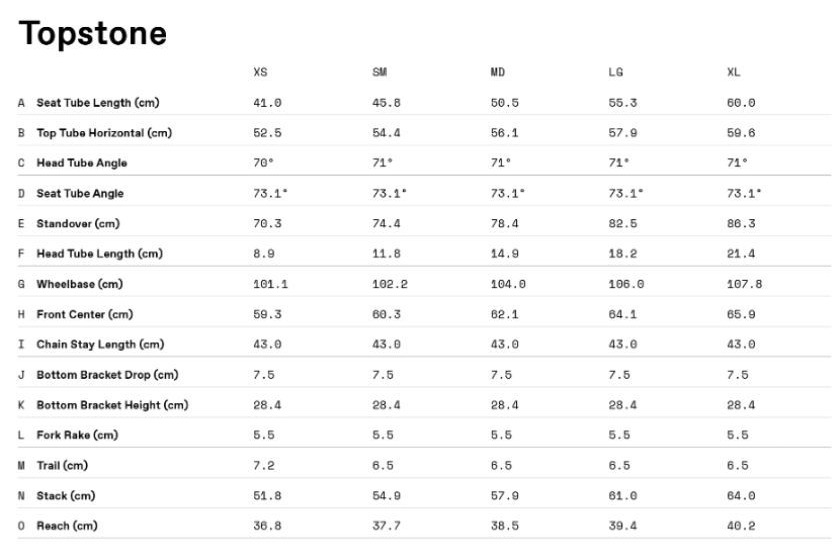Click the Stack value 57.9 for MD
This screenshot has height=555, width=840.
[x=505, y=496]
